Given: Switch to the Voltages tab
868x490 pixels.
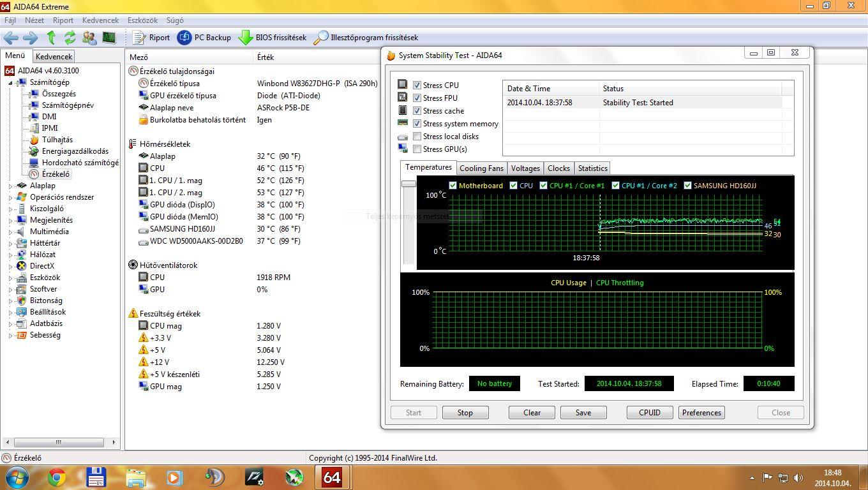Looking at the screenshot, I should coord(525,168).
